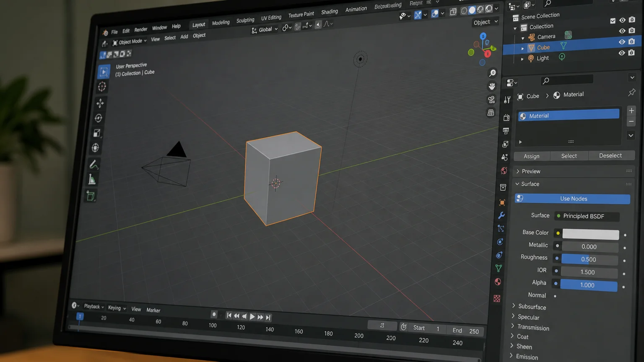Click the Assign button
This screenshot has height=362, width=644.
[x=532, y=156]
